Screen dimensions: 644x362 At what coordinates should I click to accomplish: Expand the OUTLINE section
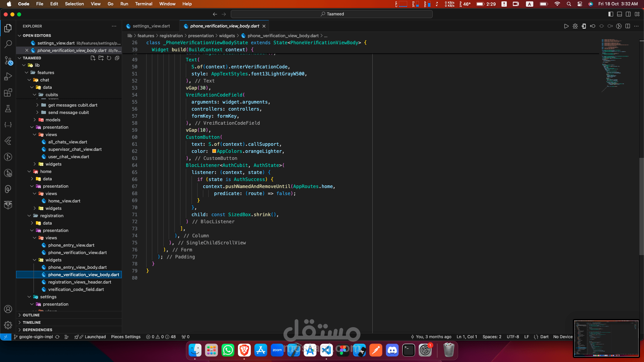tap(31, 315)
